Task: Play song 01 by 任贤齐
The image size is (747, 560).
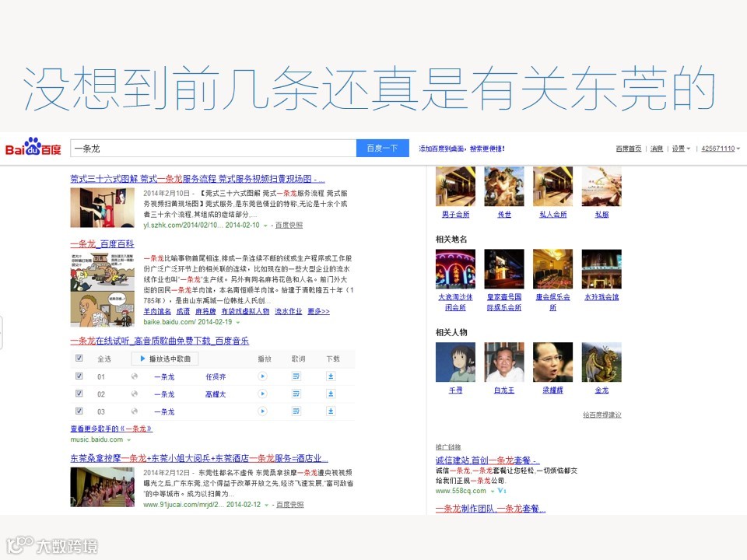Action: point(262,376)
